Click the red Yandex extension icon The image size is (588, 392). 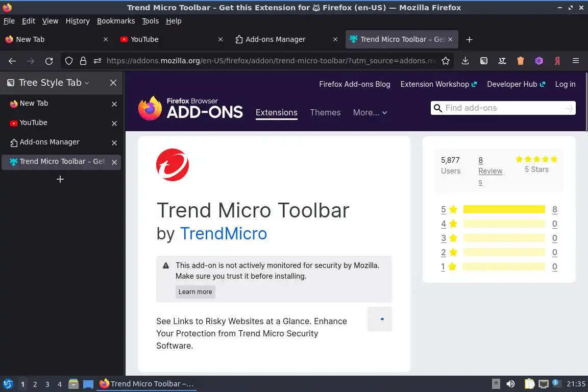[x=557, y=61]
